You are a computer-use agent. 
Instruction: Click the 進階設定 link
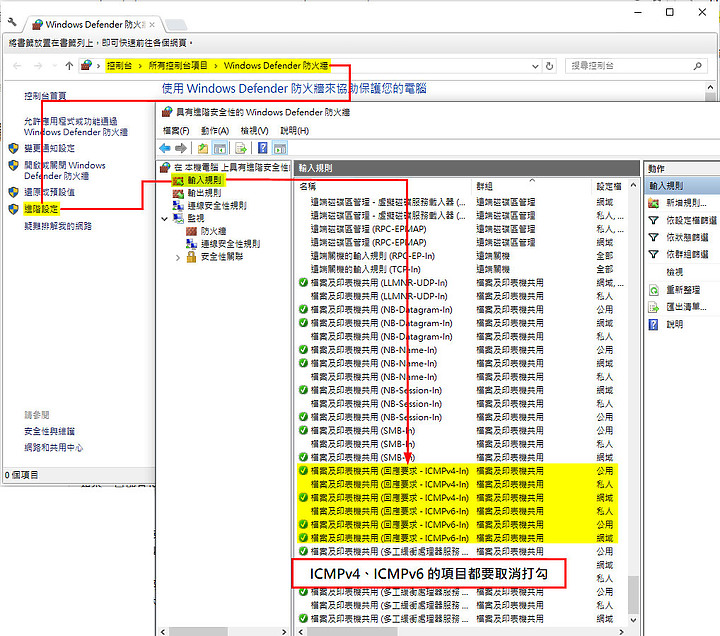pos(41,209)
